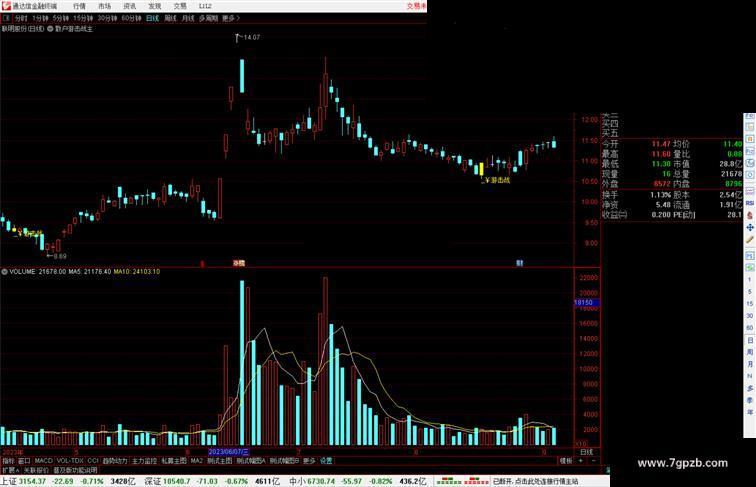Select the blue move crosshair sidebar icon
756x487 pixels.
point(750,227)
